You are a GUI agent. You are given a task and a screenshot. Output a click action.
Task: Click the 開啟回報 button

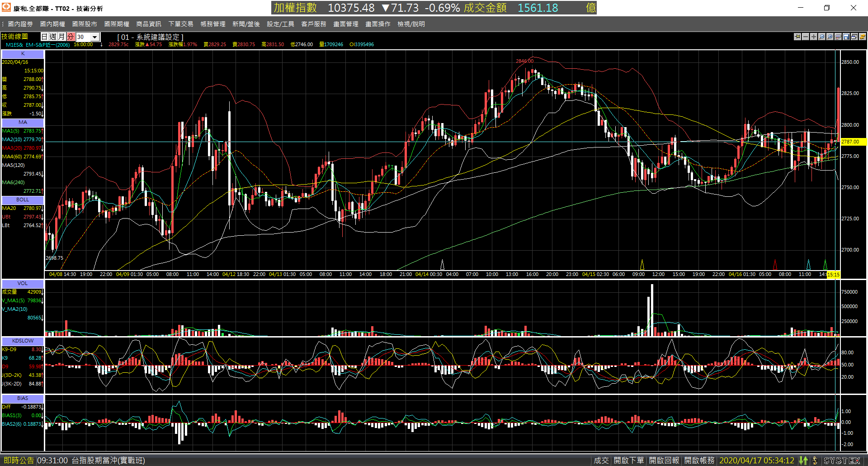pos(664,461)
